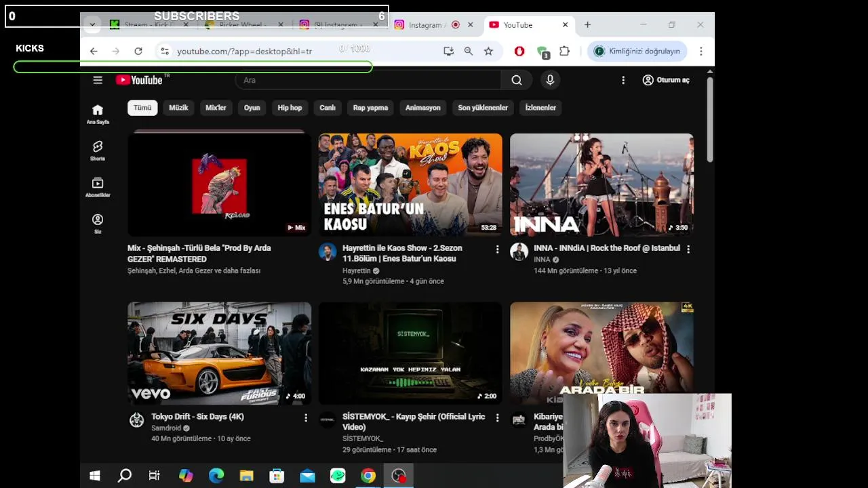Image resolution: width=868 pixels, height=488 pixels.
Task: Open the red Opera-style extension icon
Action: coord(519,51)
